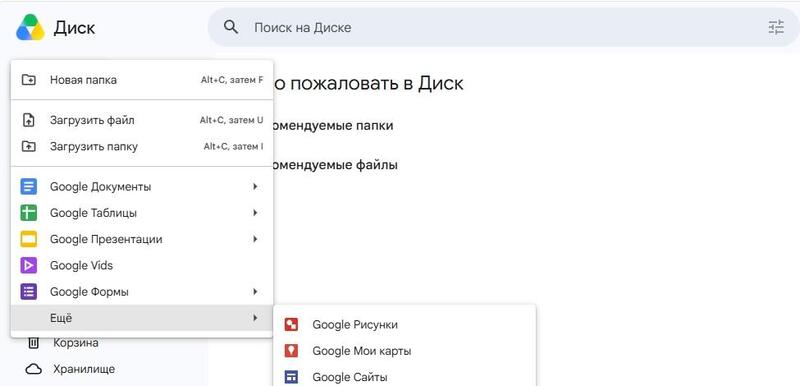Open advanced search filter options icon
Image resolution: width=800 pixels, height=386 pixels.
pyautogui.click(x=776, y=27)
